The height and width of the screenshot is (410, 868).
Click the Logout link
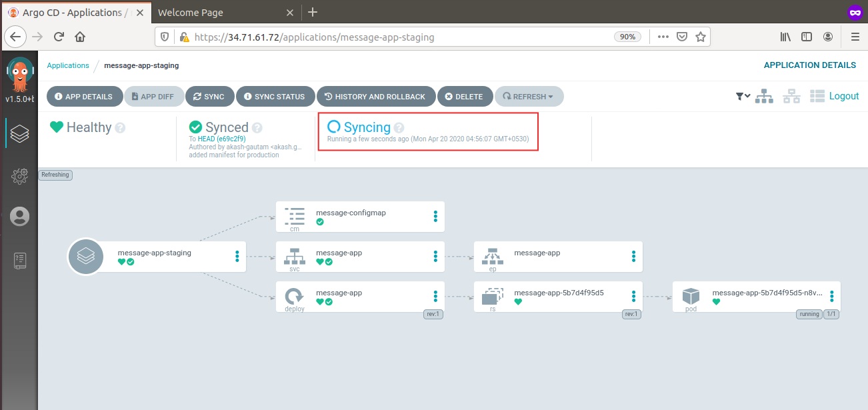point(844,96)
